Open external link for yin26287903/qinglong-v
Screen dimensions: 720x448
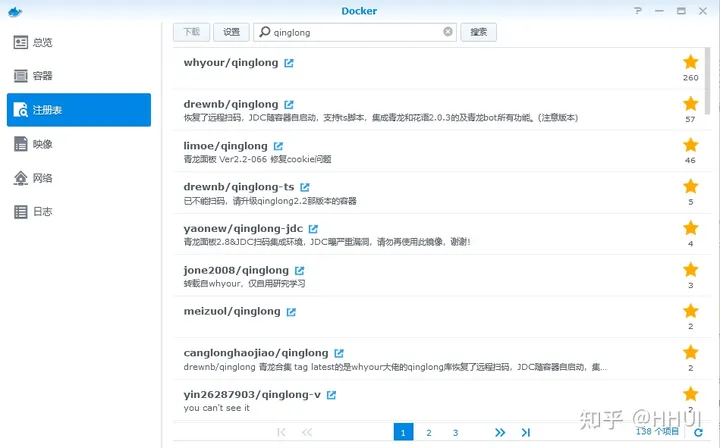[x=331, y=395]
